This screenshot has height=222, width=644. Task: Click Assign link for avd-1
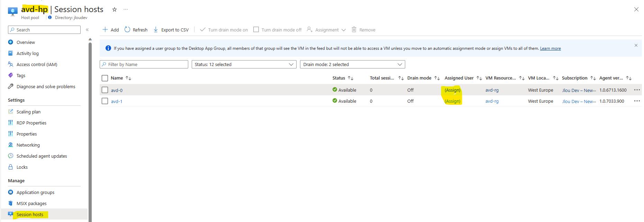(453, 101)
